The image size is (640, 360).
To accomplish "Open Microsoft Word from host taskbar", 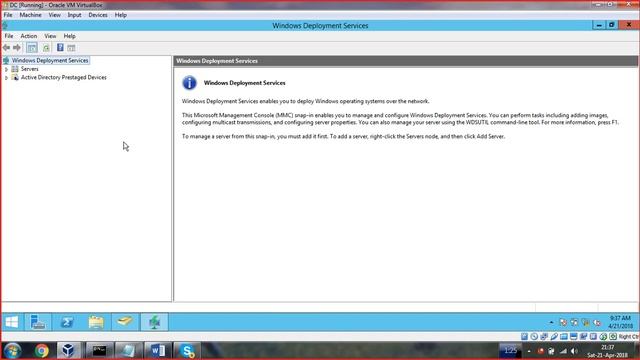I will [x=157, y=351].
